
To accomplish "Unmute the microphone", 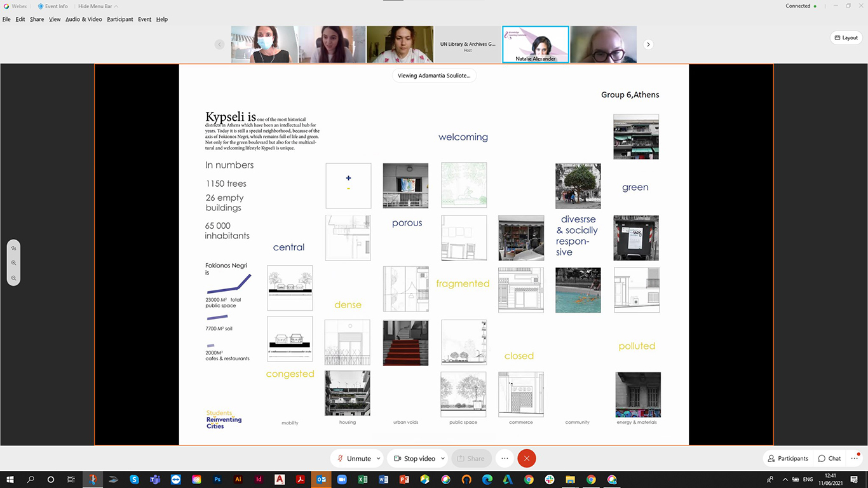I will (353, 458).
